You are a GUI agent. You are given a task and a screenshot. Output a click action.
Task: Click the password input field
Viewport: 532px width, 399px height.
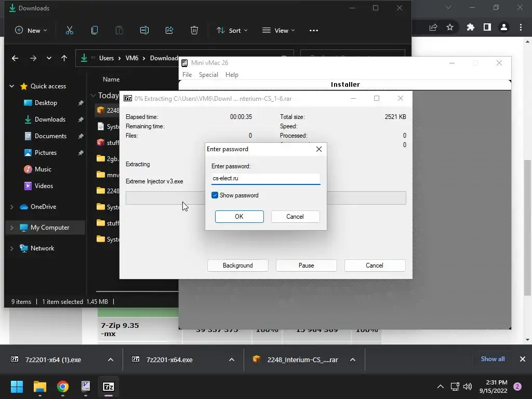pyautogui.click(x=265, y=179)
